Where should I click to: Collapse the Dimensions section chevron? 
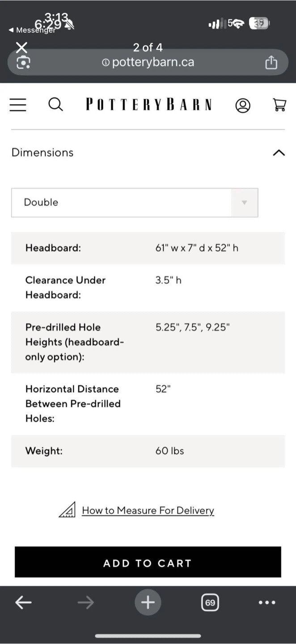[x=279, y=153]
